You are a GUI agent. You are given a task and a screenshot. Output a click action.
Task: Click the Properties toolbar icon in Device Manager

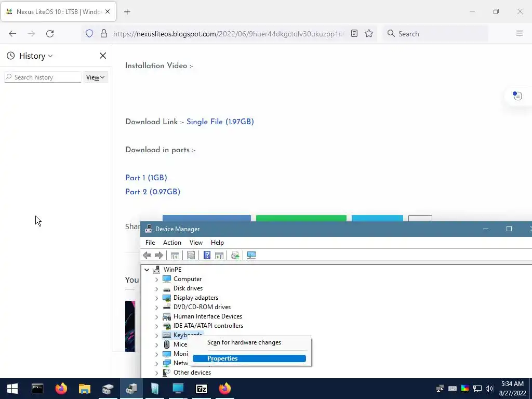[x=191, y=255]
